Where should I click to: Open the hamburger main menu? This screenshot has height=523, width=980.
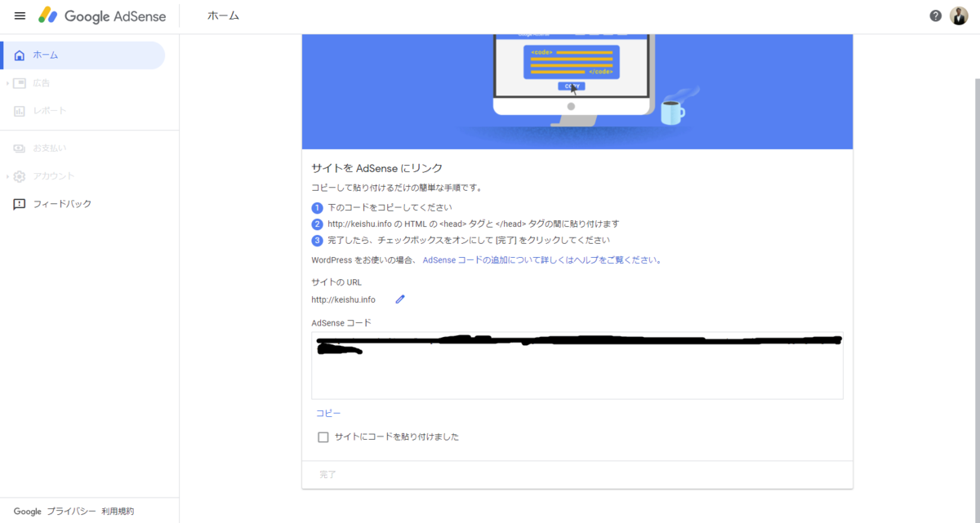pos(20,16)
